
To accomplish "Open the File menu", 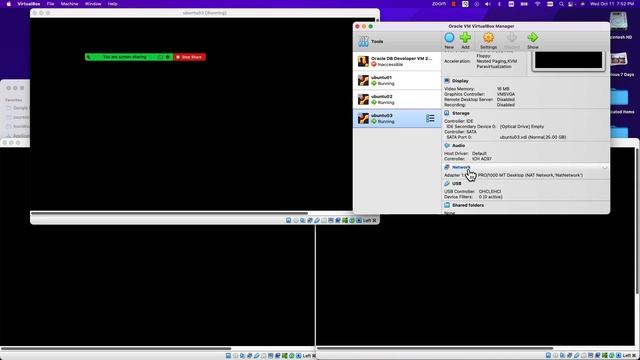I will [50, 4].
